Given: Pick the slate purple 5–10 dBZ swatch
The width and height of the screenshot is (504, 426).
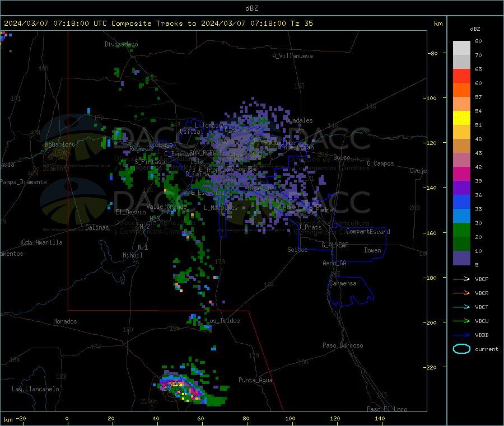Looking at the screenshot, I should tap(461, 258).
